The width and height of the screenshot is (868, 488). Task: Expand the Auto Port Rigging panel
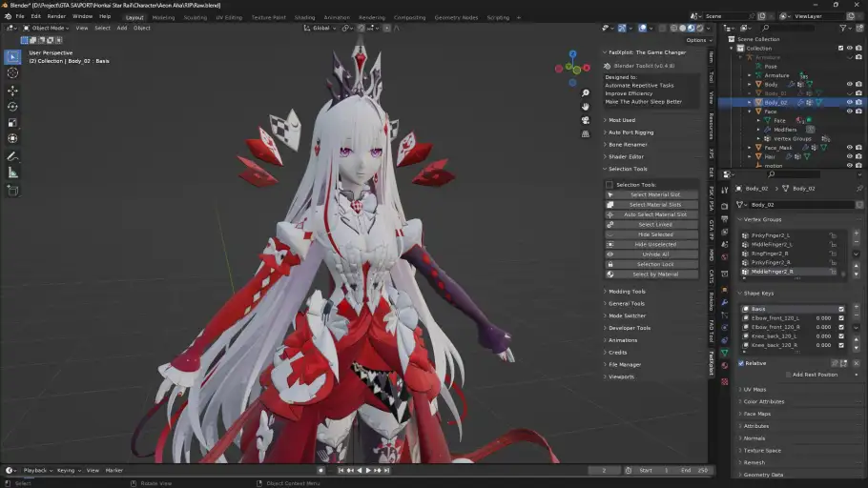[x=630, y=132]
